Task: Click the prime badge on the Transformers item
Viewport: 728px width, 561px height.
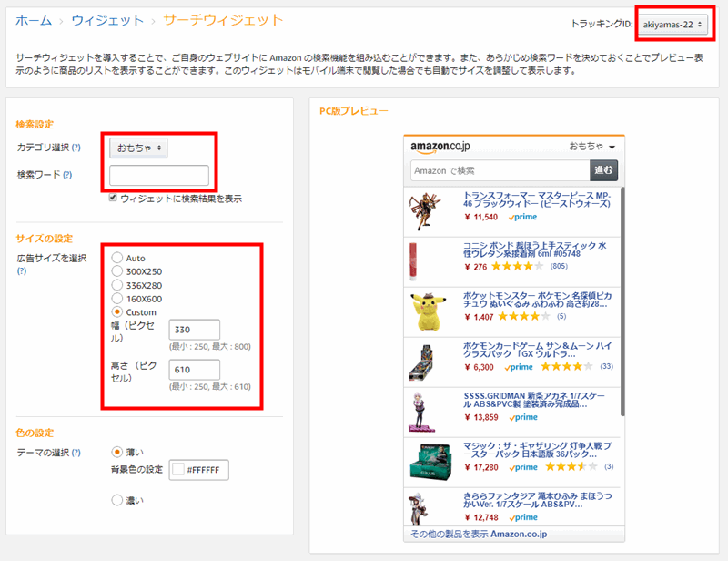Action: [x=522, y=217]
